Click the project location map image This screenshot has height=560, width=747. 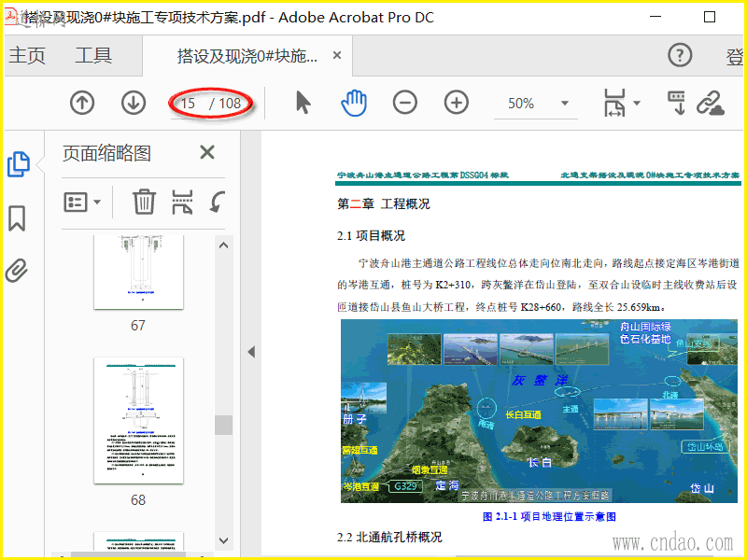[x=539, y=411]
